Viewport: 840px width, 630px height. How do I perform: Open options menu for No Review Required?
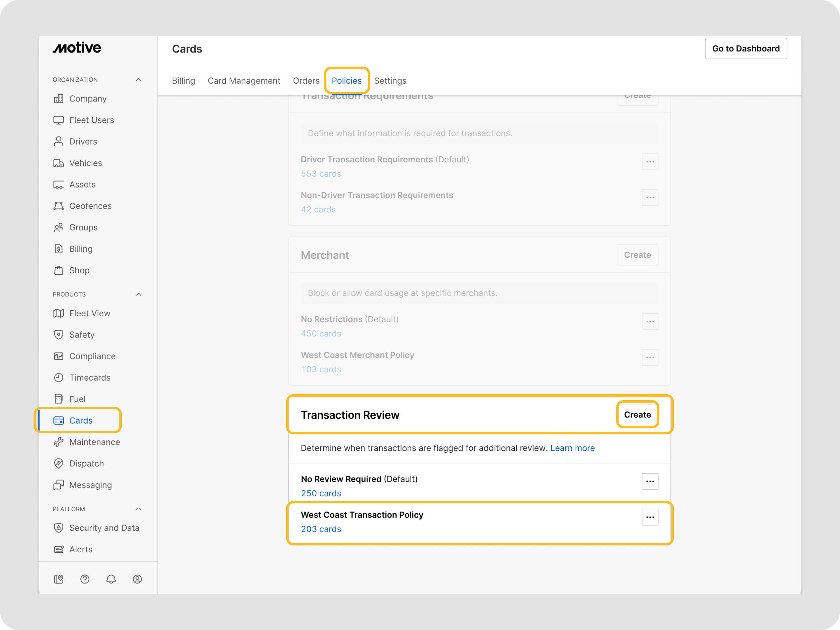[650, 481]
